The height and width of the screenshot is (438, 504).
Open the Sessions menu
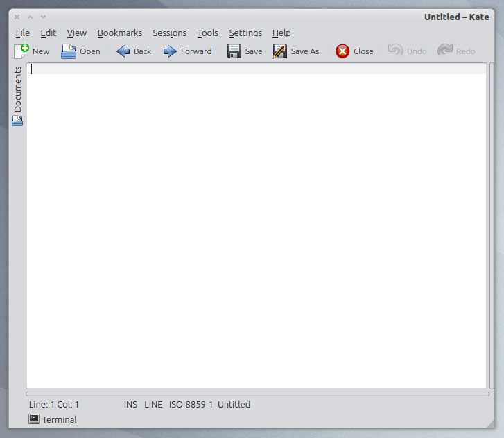[x=169, y=33]
